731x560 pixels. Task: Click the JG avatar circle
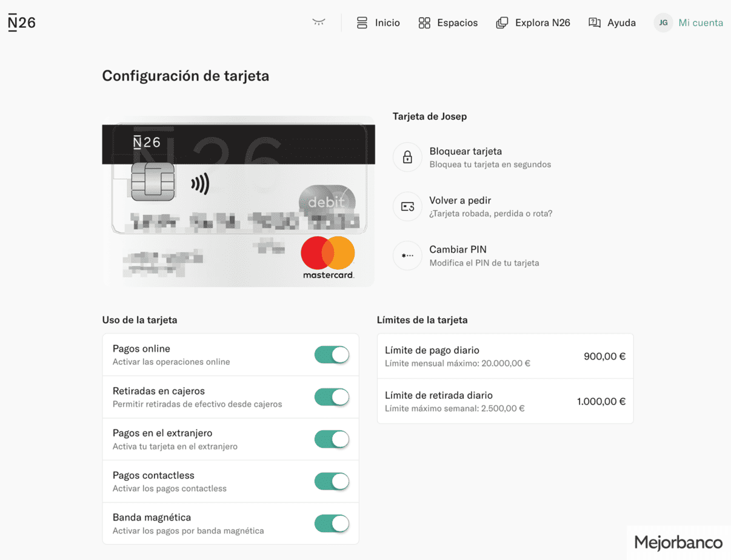pyautogui.click(x=663, y=22)
